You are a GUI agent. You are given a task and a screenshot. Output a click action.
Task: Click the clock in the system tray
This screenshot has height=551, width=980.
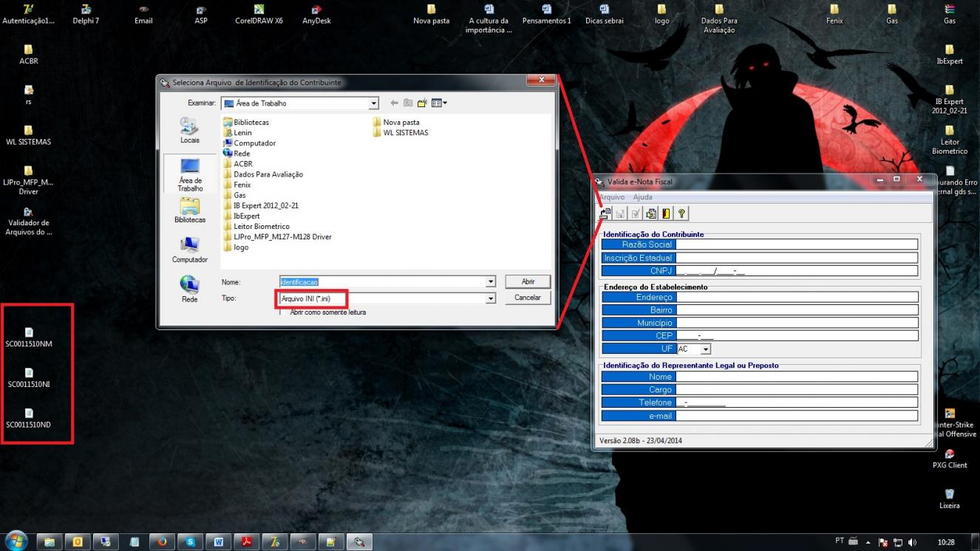[x=945, y=542]
